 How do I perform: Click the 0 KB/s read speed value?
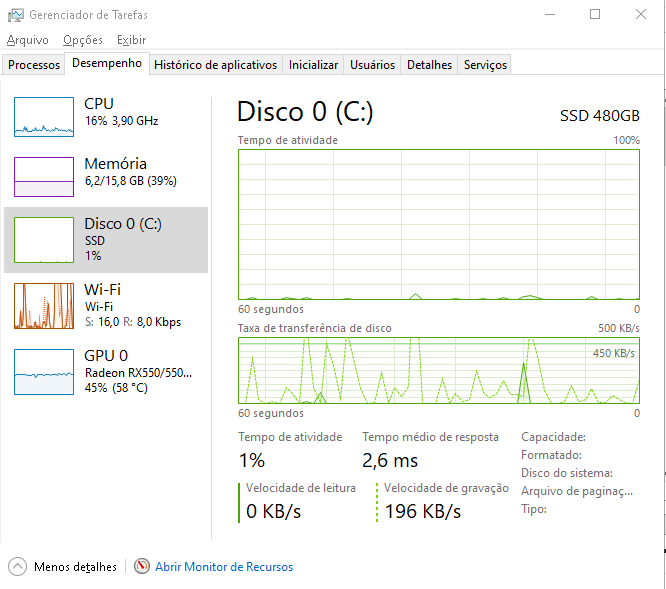point(274,511)
